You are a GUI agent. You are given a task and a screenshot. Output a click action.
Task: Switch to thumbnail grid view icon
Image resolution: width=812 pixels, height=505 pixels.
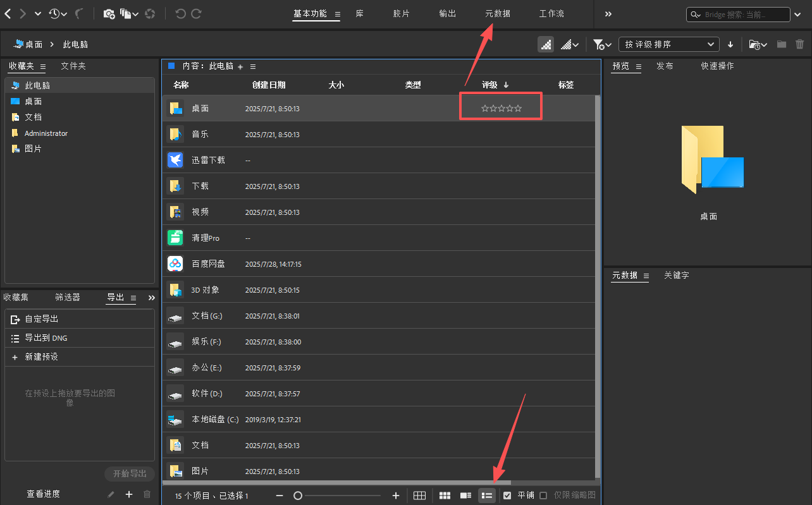(x=445, y=496)
